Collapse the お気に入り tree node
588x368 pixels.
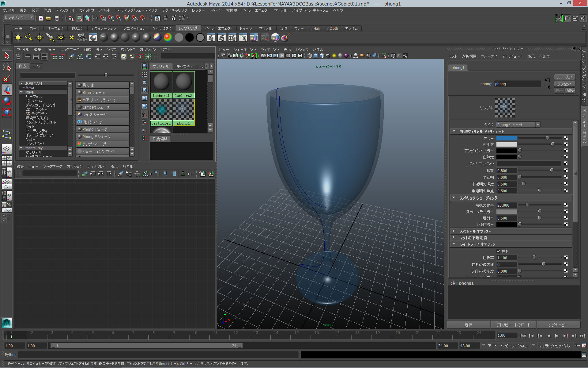[21, 83]
